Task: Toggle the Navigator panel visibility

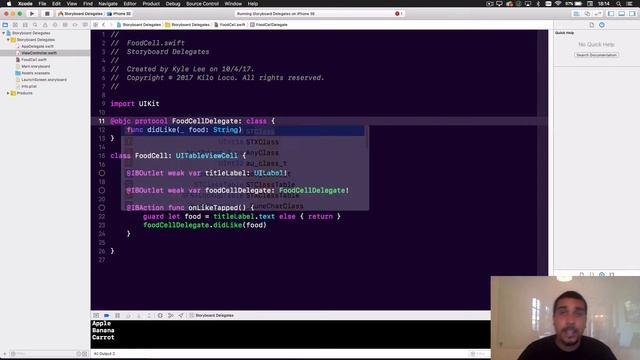Action: (x=611, y=13)
